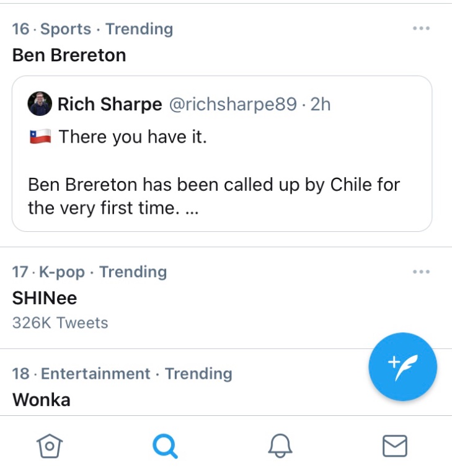Image resolution: width=452 pixels, height=476 pixels.
Task: Click the 2h tweet timestamp
Action: (x=321, y=104)
